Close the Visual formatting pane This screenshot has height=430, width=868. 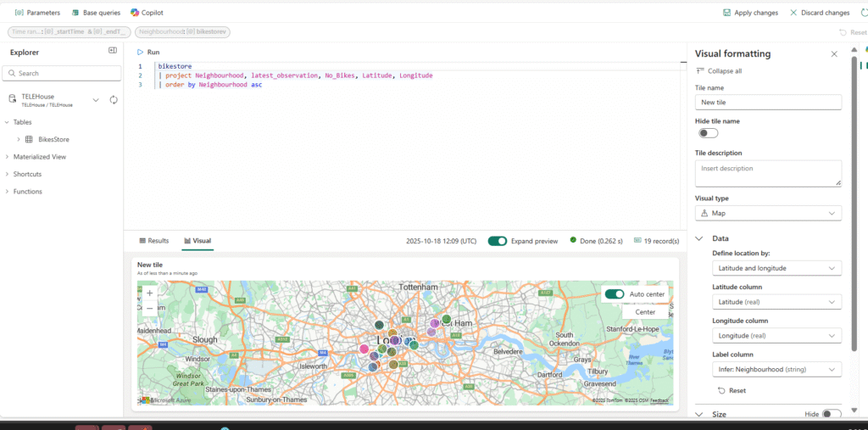point(834,53)
